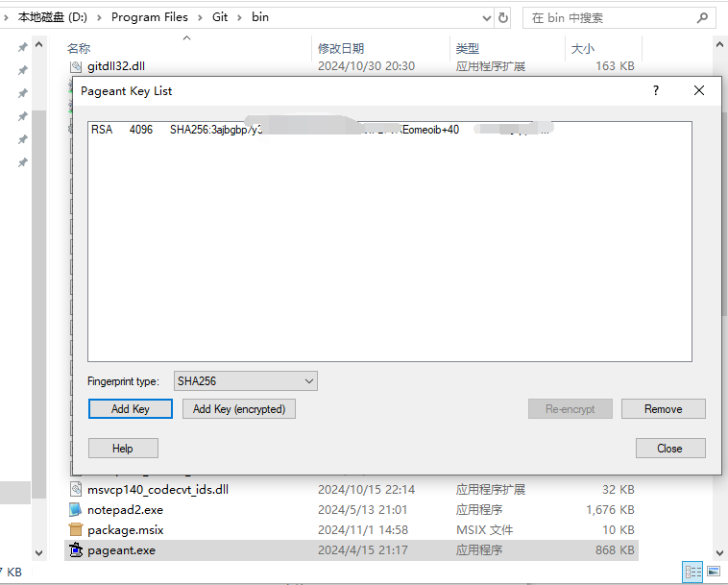Close the Pageant Key List via Close button
The width and height of the screenshot is (728, 585).
[670, 449]
